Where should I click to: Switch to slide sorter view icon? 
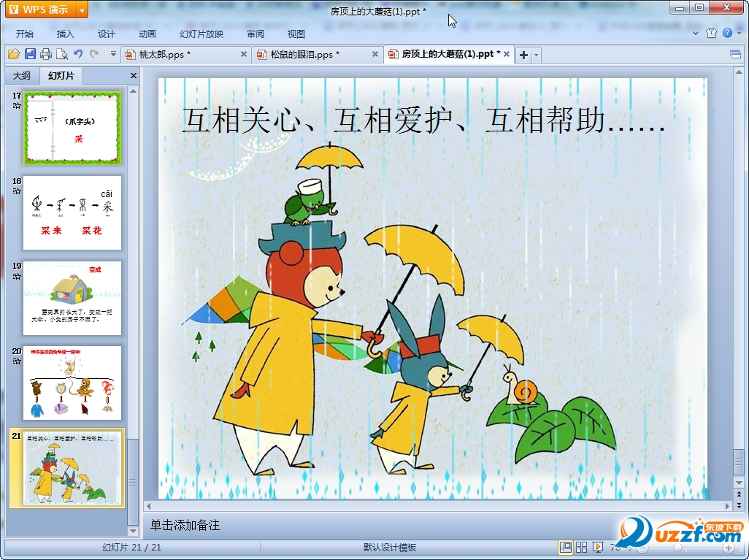pos(581,547)
